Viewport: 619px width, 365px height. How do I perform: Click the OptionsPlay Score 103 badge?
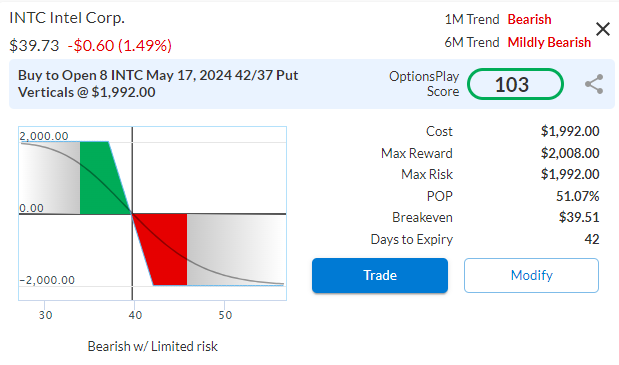(515, 84)
